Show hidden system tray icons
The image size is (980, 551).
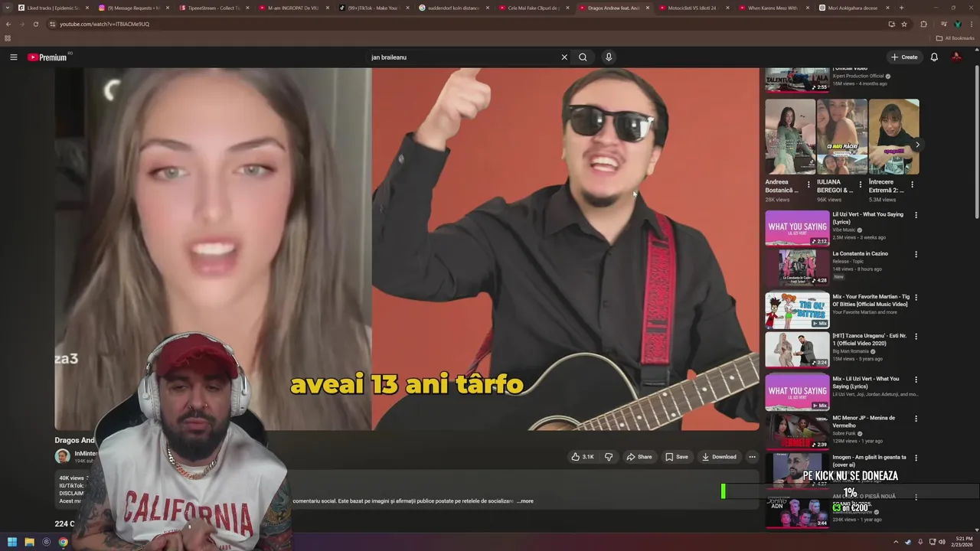tap(896, 542)
